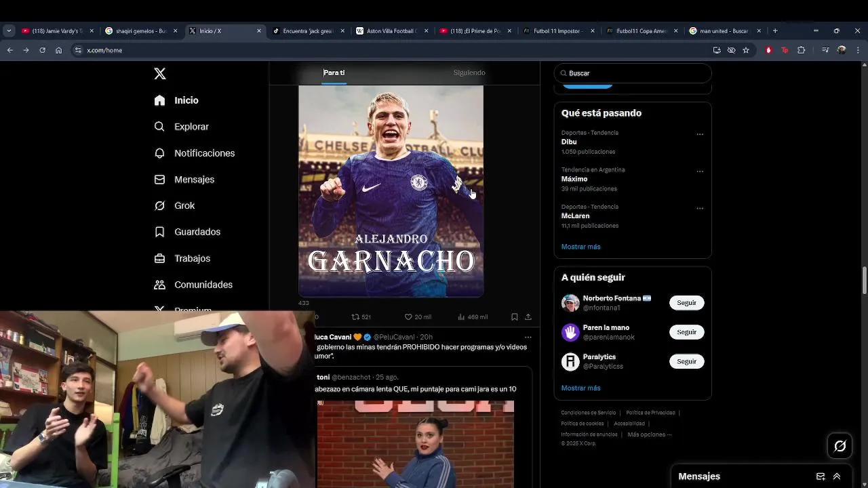Open the Garnacho Chelsea image
This screenshot has height=488, width=868.
pyautogui.click(x=391, y=191)
